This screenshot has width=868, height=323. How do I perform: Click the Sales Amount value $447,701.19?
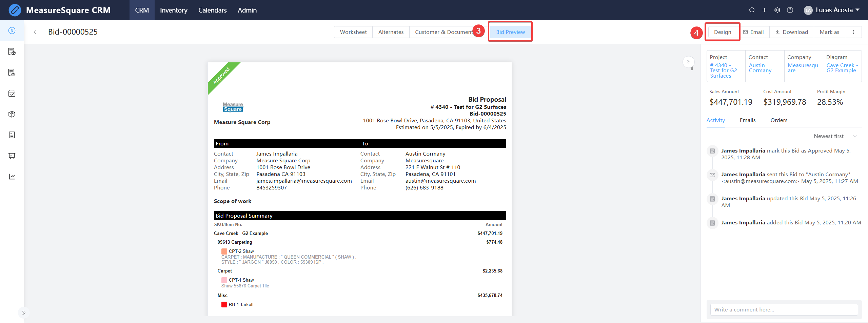pyautogui.click(x=731, y=102)
